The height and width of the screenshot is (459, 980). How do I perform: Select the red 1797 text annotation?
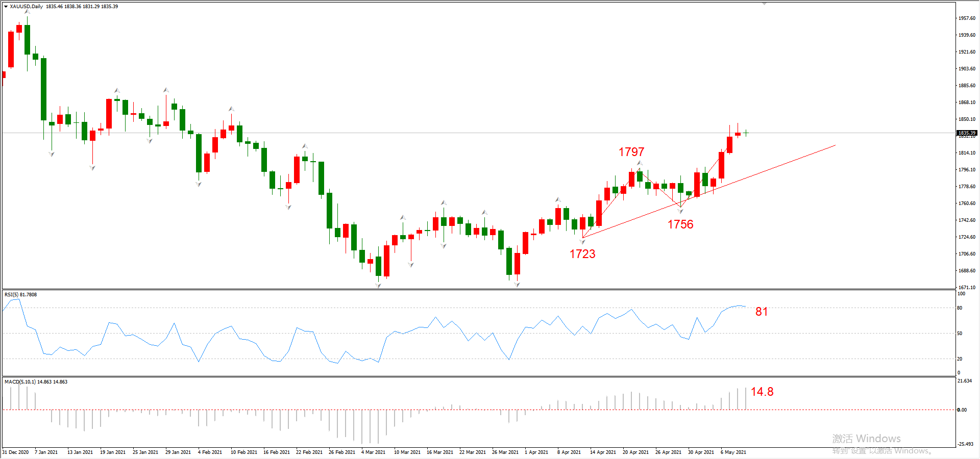[x=631, y=152]
